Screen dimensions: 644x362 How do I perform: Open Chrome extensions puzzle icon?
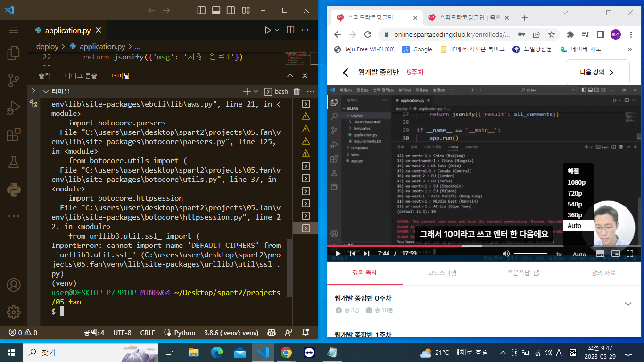pos(570,34)
